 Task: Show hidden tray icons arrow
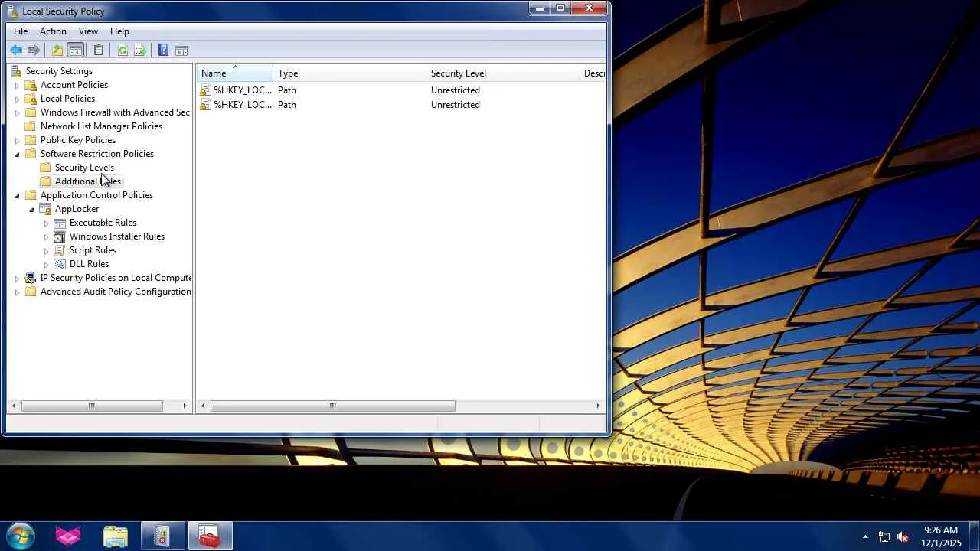865,536
